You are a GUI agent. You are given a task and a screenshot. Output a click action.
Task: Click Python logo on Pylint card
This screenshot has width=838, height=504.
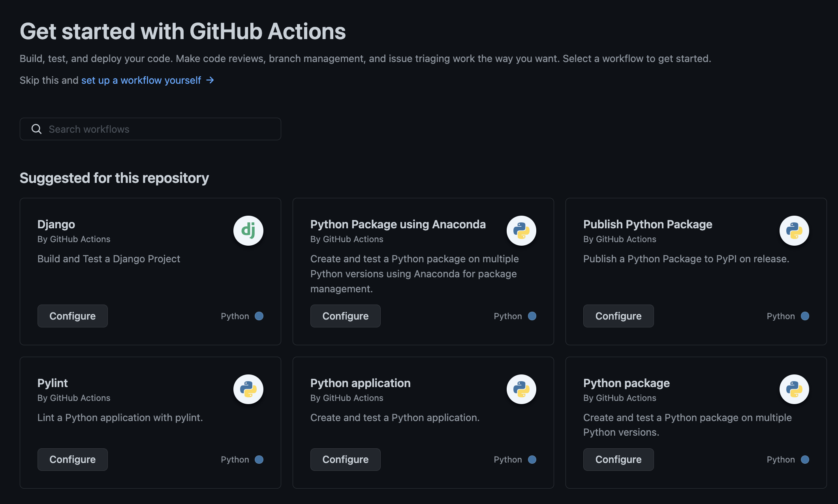248,389
